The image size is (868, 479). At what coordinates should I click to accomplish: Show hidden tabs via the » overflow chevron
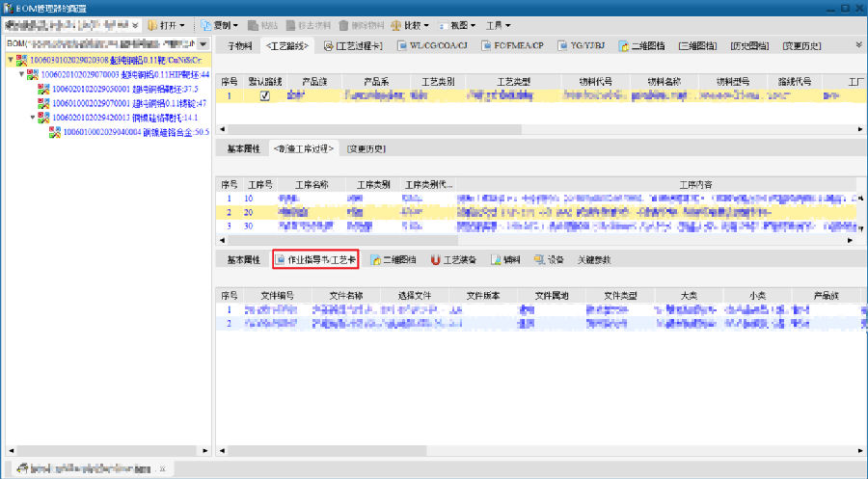(859, 45)
